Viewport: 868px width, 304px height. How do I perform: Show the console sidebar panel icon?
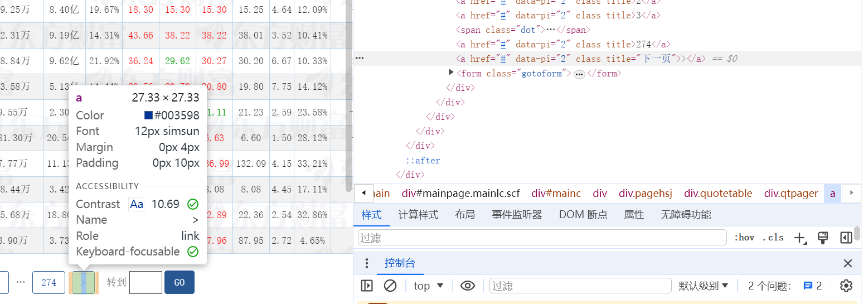(x=367, y=286)
